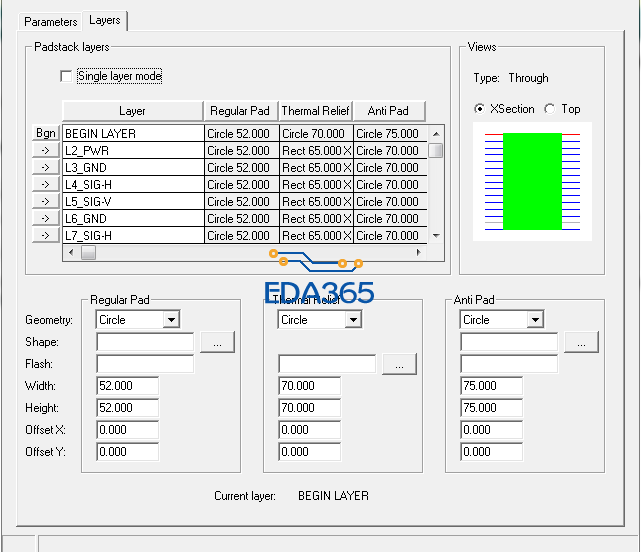Click the Anti Pad Offset X field
The height and width of the screenshot is (552, 641).
(491, 430)
